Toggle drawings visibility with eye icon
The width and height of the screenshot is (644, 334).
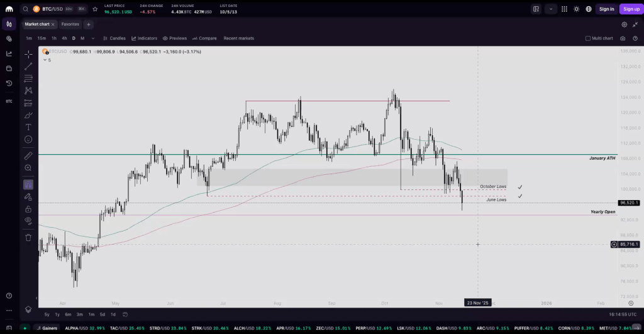[x=28, y=221]
